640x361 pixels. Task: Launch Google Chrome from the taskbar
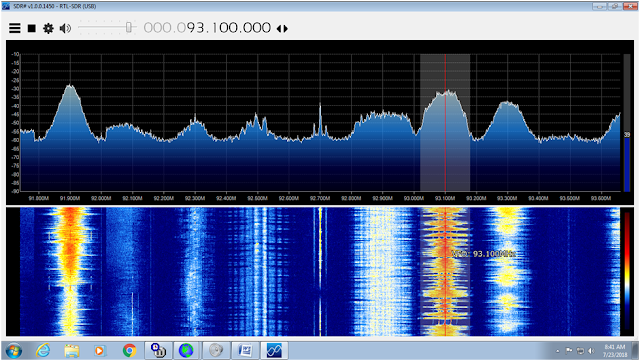[x=129, y=351]
